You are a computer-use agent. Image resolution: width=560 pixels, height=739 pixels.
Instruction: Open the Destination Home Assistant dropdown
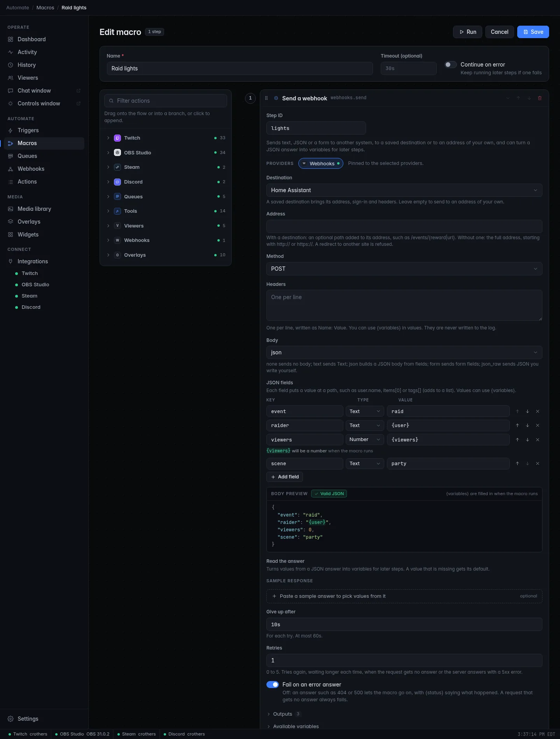click(x=404, y=190)
